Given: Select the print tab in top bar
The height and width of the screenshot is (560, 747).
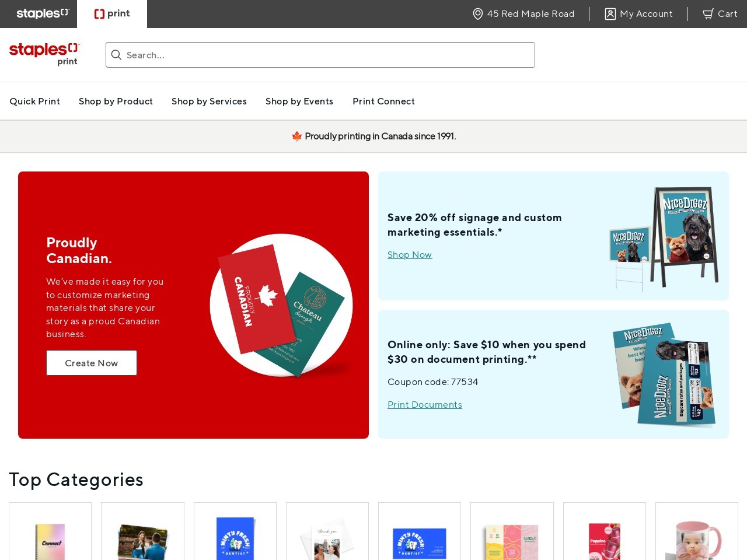Looking at the screenshot, I should [112, 13].
